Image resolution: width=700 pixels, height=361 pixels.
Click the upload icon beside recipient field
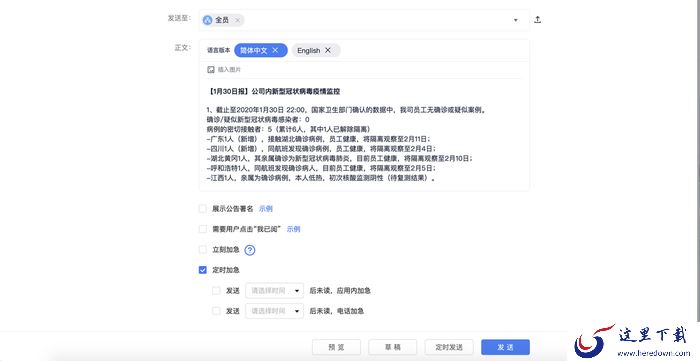(x=538, y=20)
